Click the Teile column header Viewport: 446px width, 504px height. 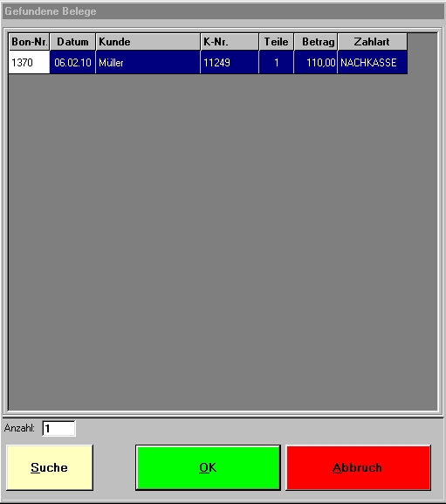click(x=277, y=42)
